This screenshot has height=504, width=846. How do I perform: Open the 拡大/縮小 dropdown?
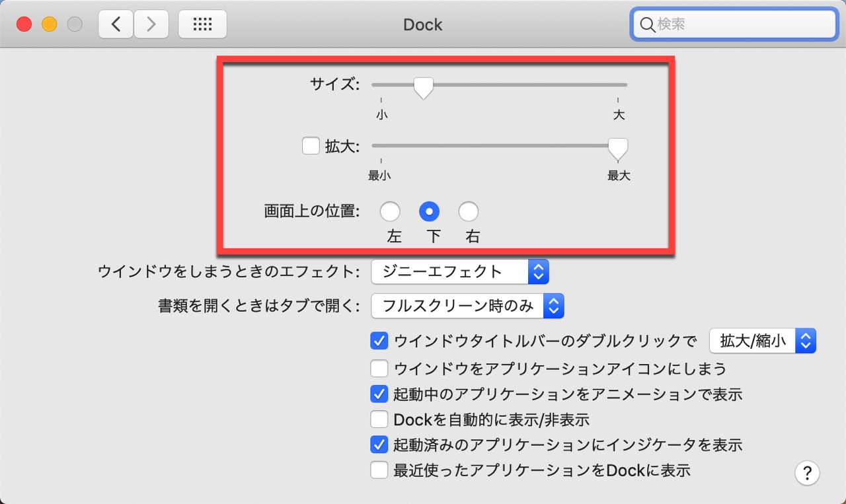click(762, 341)
